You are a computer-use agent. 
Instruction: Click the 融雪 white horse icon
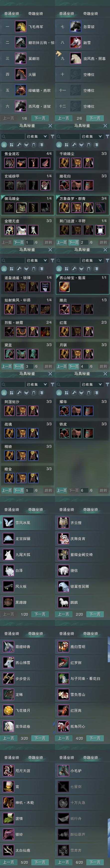point(76,43)
